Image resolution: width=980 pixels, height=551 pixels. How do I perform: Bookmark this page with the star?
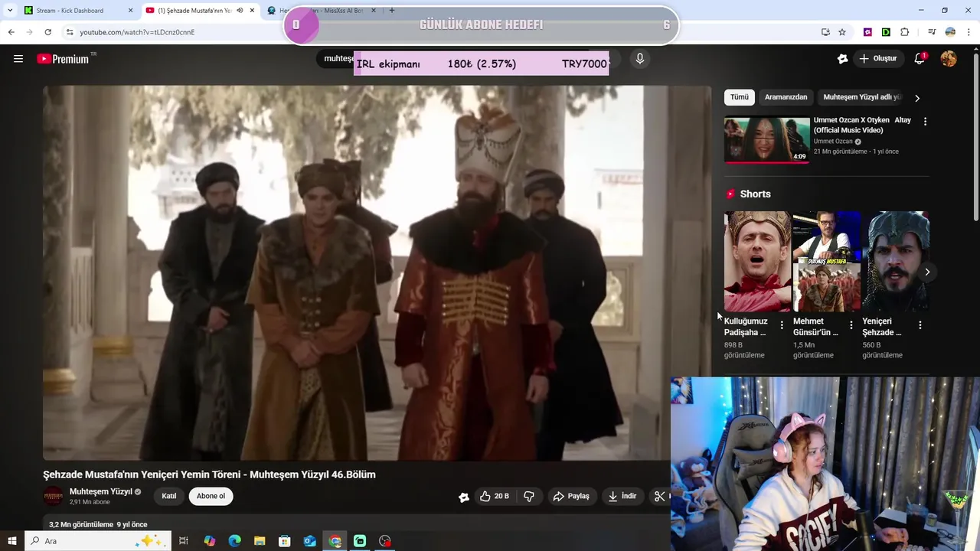(x=842, y=32)
